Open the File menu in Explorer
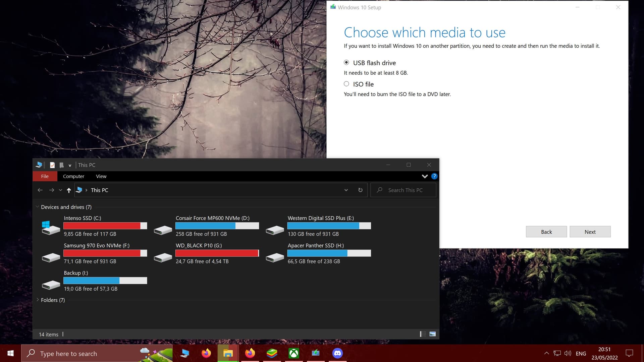The width and height of the screenshot is (644, 362). (45, 176)
